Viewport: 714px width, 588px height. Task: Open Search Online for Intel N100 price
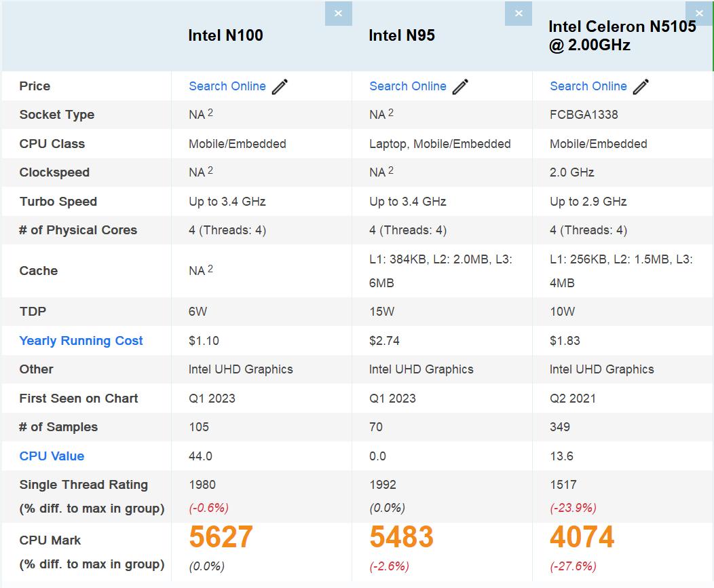[227, 86]
